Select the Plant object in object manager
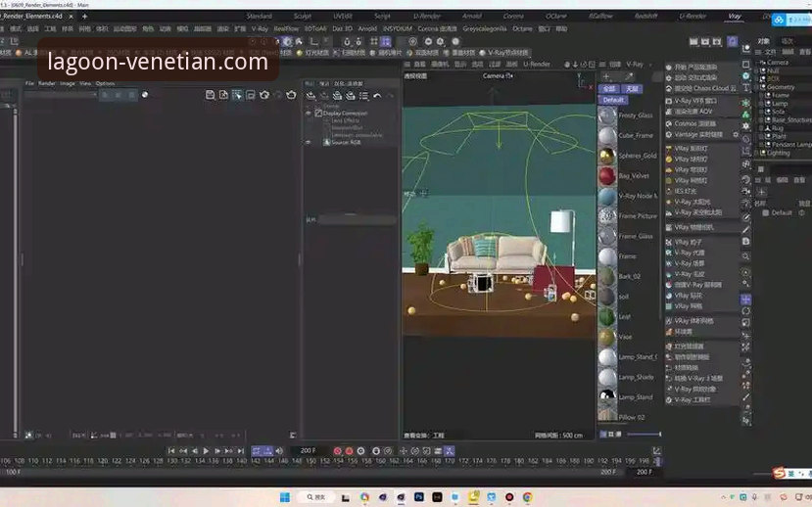812x507 pixels. [779, 137]
